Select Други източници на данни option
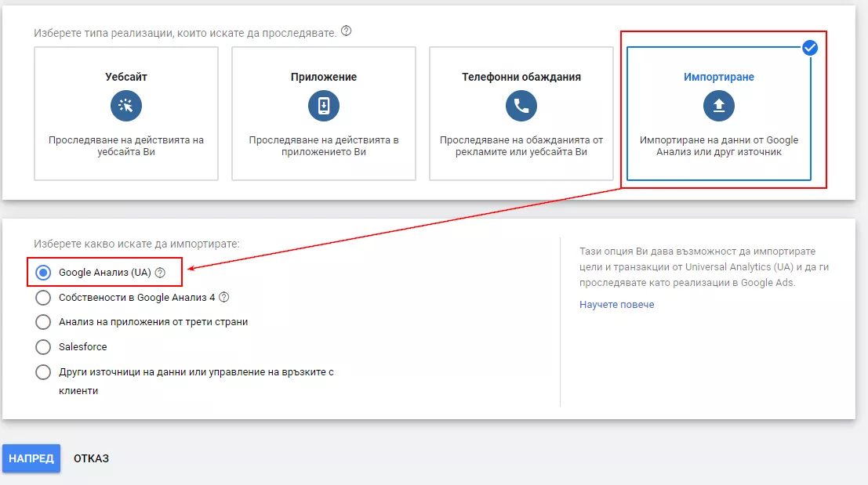This screenshot has width=868, height=485. (x=43, y=372)
